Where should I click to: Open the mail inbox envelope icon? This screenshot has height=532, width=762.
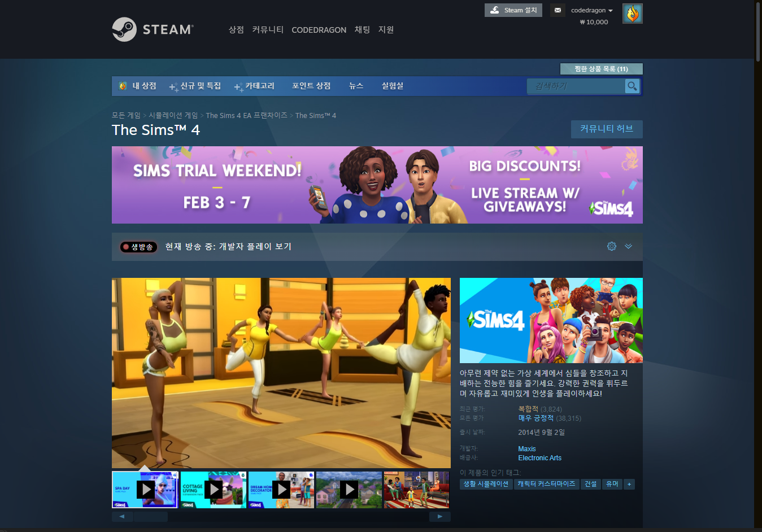[558, 10]
